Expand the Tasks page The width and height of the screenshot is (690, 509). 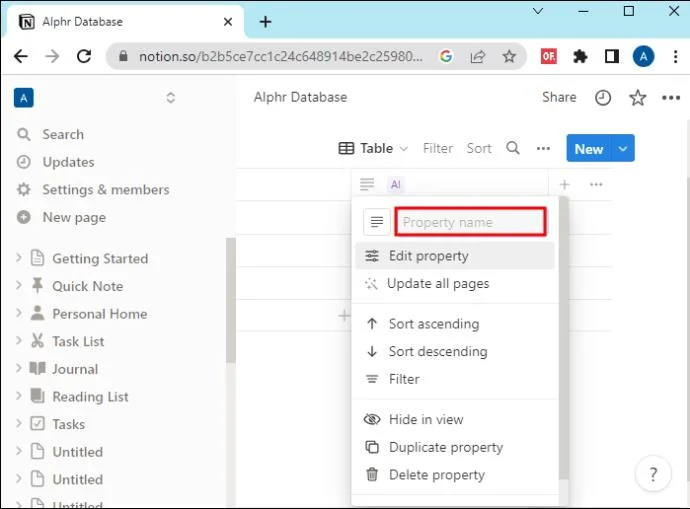tap(18, 423)
